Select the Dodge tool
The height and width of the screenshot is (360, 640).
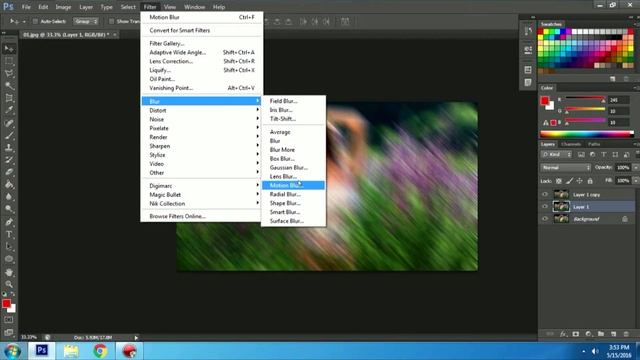9,209
